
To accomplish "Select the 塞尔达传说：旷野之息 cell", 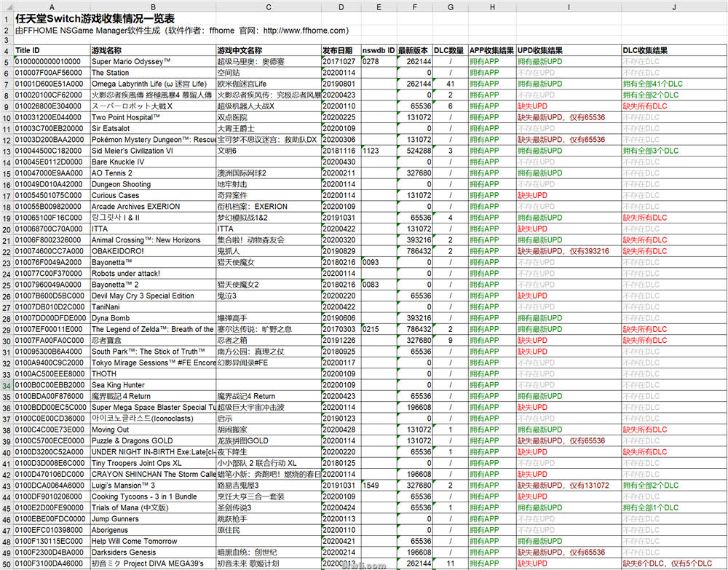I will (x=269, y=329).
